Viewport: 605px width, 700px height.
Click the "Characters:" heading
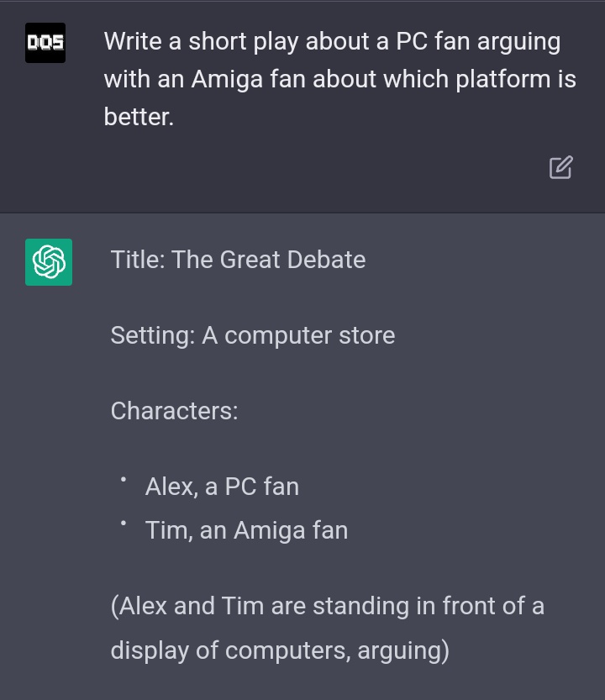(x=175, y=411)
